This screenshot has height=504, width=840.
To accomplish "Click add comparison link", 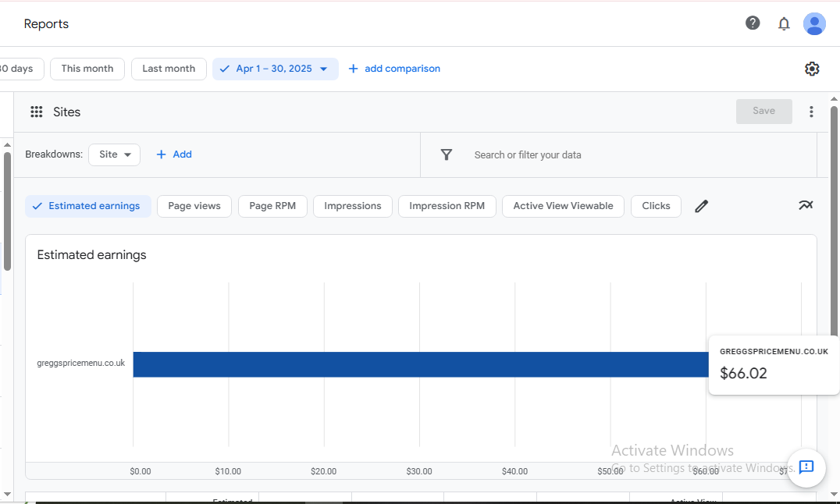I will point(394,69).
